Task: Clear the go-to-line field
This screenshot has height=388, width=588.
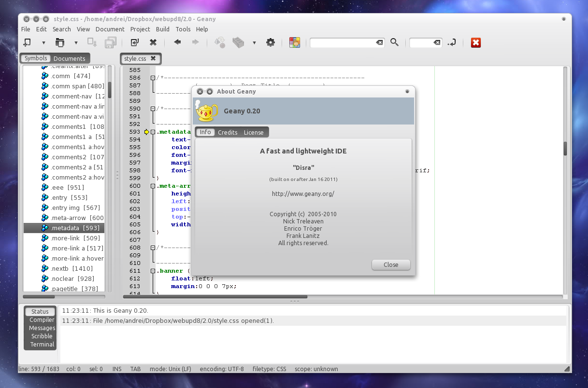Action: point(437,42)
